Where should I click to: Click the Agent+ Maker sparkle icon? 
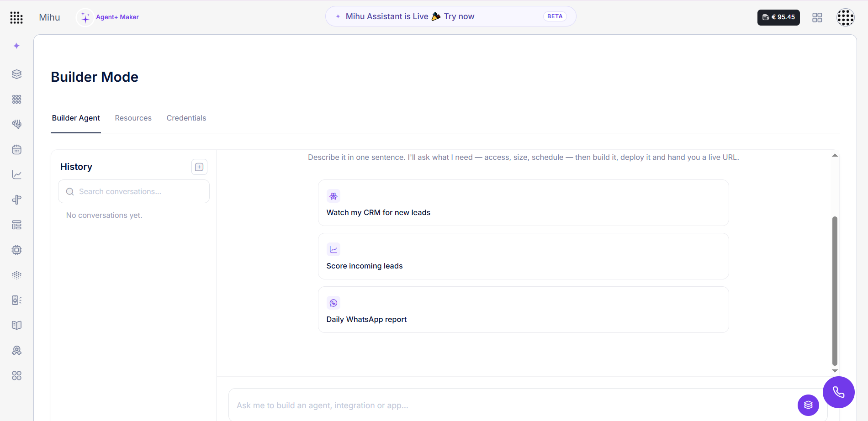point(85,17)
